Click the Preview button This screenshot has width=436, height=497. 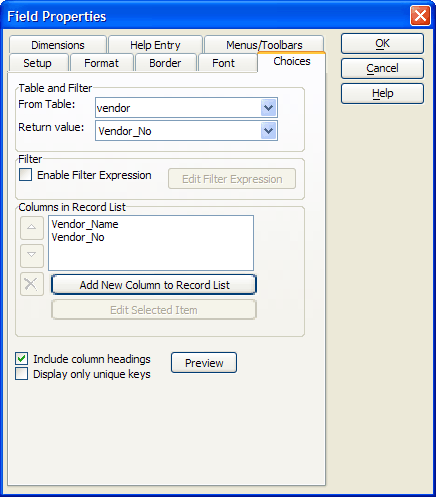tap(204, 363)
